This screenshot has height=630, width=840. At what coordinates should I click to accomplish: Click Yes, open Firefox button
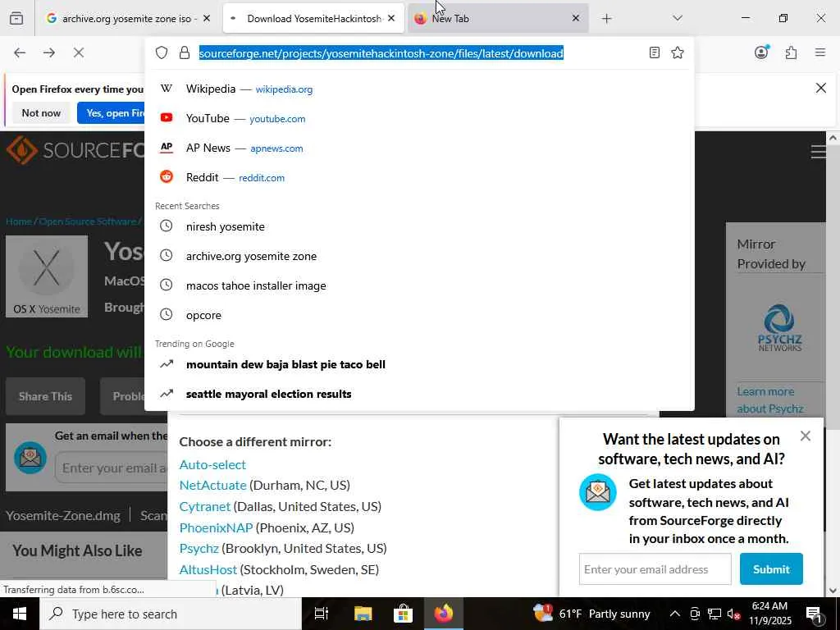click(x=111, y=113)
